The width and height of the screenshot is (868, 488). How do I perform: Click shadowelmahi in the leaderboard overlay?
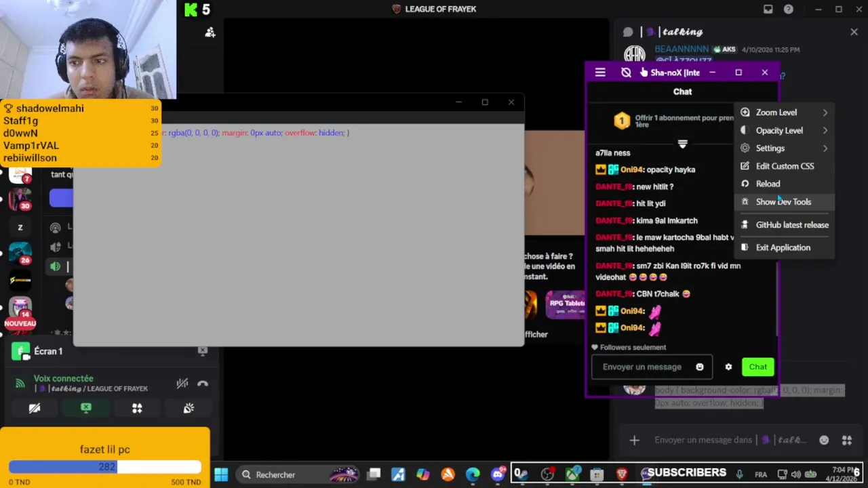[x=50, y=108]
